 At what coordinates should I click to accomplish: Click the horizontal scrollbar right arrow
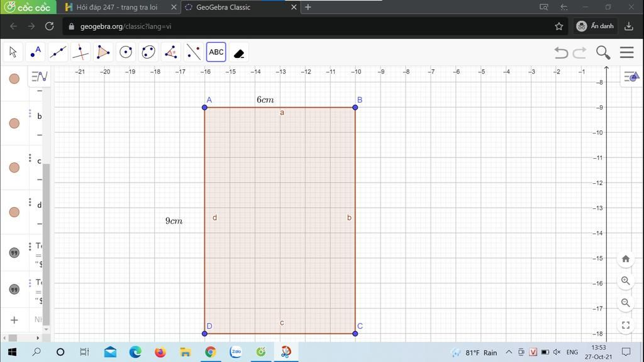(38, 337)
